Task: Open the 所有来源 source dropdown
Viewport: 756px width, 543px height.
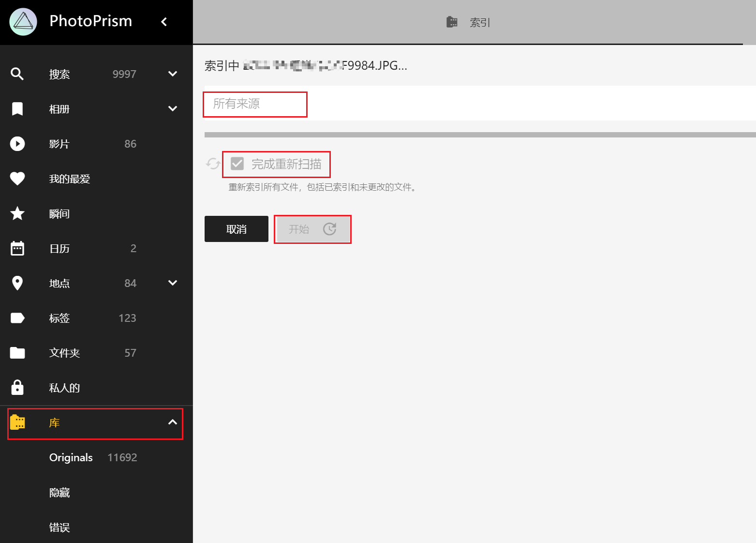Action: tap(255, 104)
